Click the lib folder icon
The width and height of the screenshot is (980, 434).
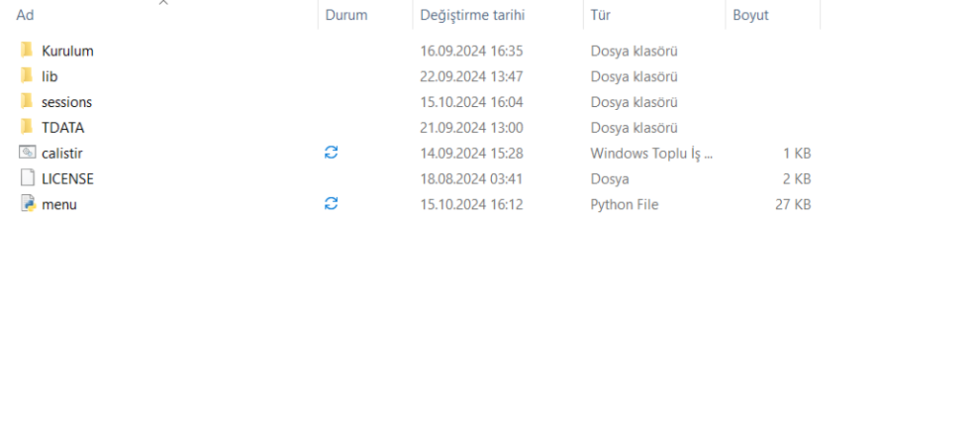[27, 76]
